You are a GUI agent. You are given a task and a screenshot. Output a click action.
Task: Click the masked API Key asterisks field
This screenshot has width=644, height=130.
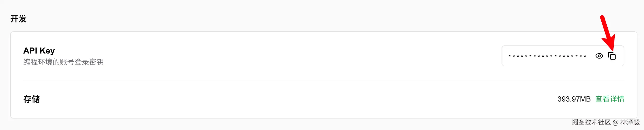pyautogui.click(x=547, y=56)
